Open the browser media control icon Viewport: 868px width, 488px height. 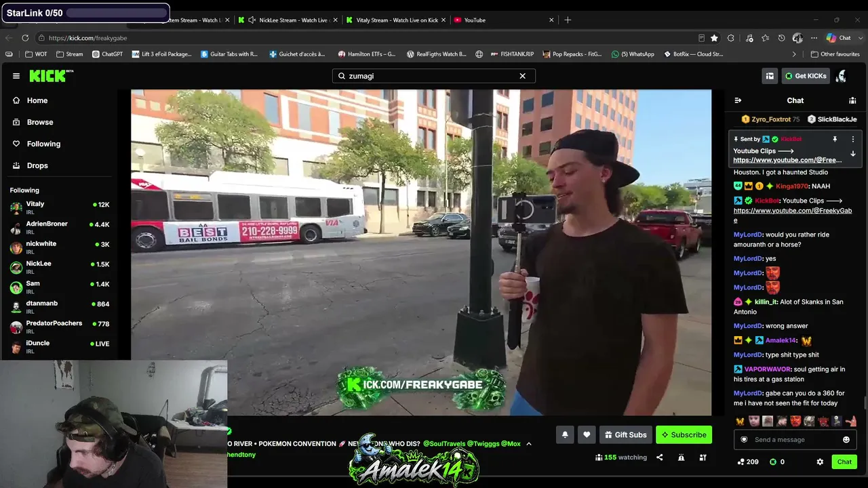pyautogui.click(x=749, y=38)
